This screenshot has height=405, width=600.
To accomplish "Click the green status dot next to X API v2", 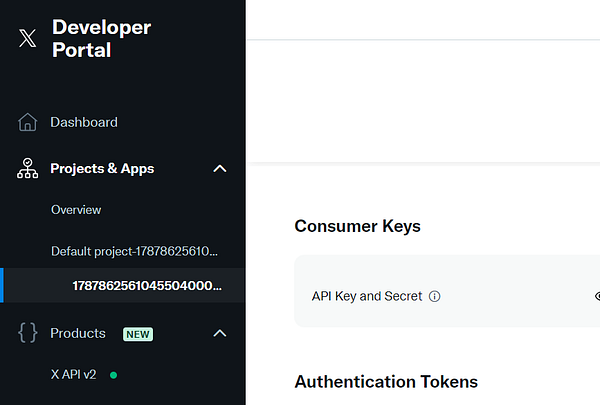I will (113, 375).
